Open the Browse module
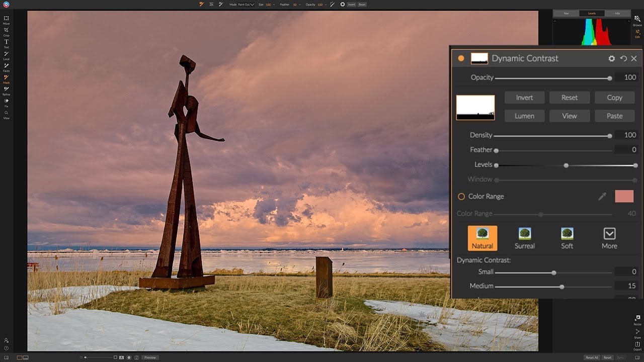Image resolution: width=644 pixels, height=362 pixels. (637, 21)
